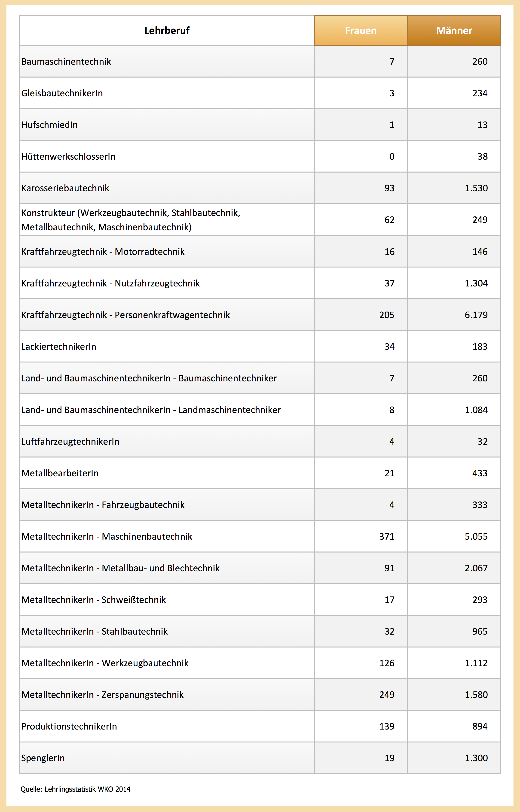Click the Landmaschinentechniker Männer value 1.084
520x812 pixels.
(x=476, y=410)
